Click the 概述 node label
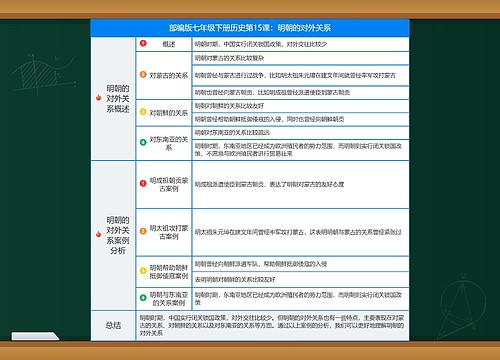This screenshot has width=500, height=360. 169,44
